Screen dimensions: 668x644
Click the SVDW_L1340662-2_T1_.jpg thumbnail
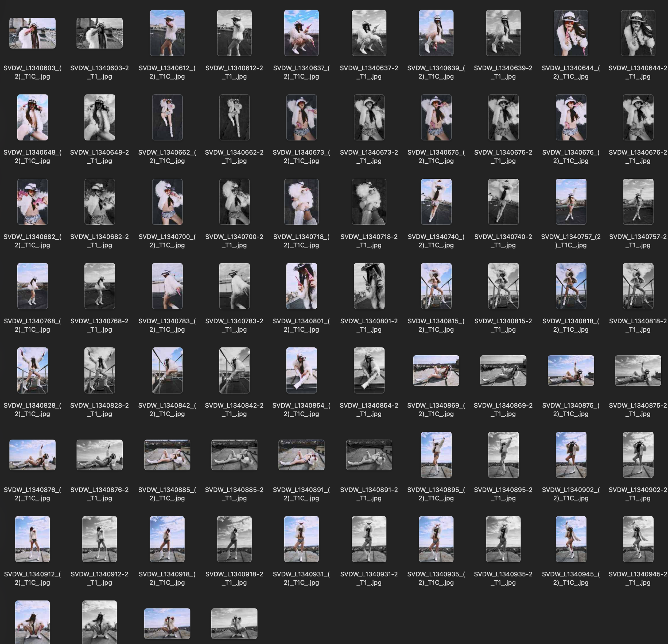[234, 117]
